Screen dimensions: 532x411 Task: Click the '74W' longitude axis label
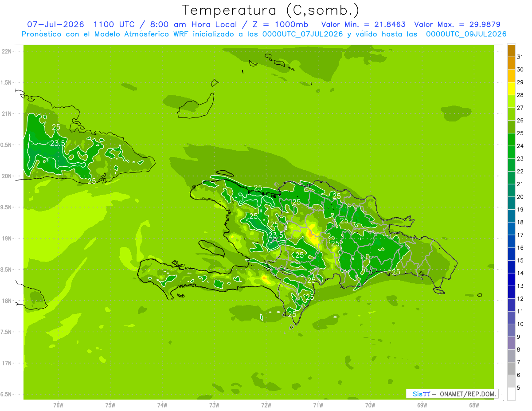point(162,405)
